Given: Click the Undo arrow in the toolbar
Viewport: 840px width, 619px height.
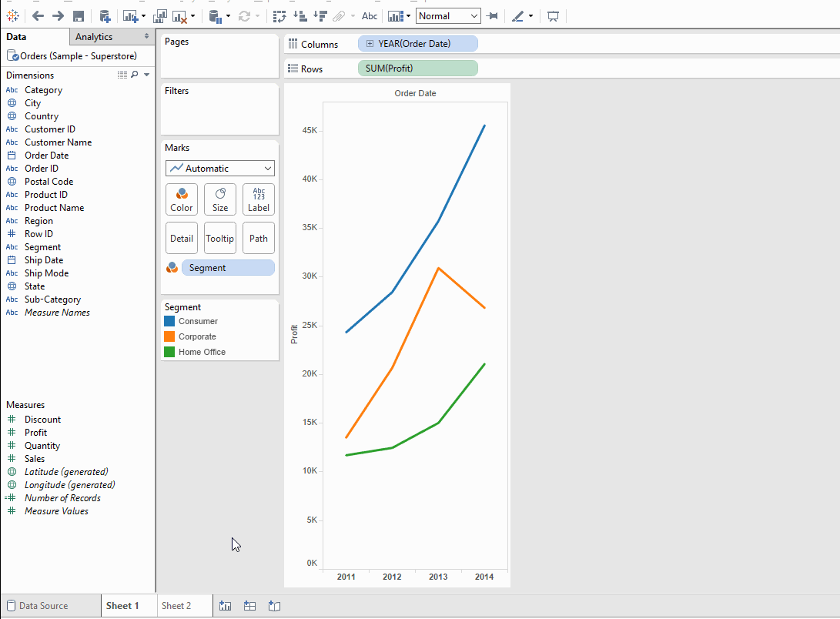Looking at the screenshot, I should pos(38,15).
